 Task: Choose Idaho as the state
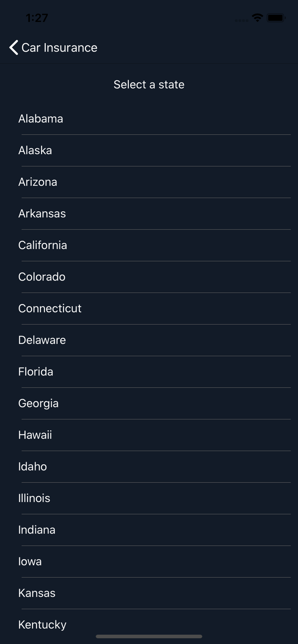(x=33, y=466)
